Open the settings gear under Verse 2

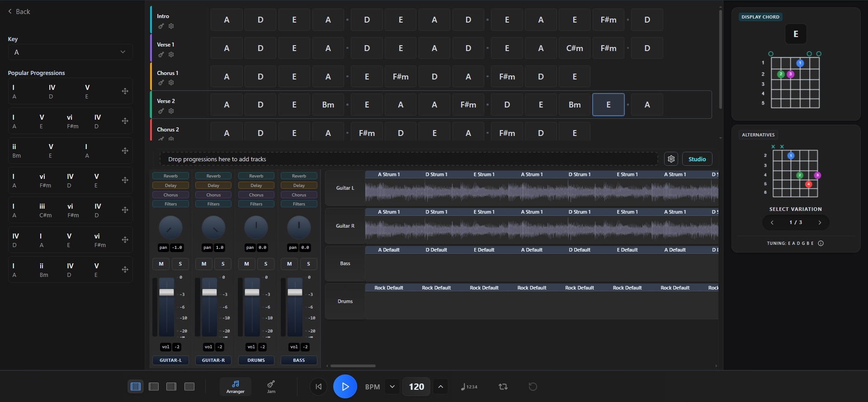pyautogui.click(x=171, y=111)
